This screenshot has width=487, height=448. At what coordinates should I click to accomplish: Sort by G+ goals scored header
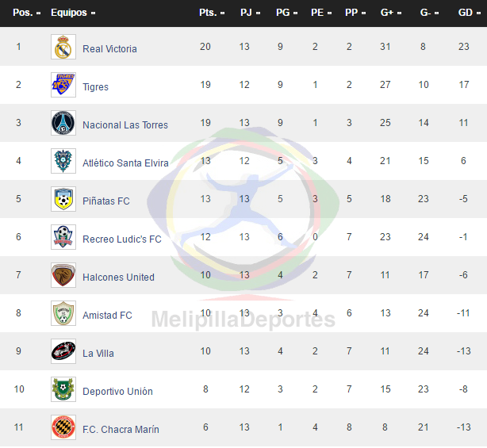click(391, 13)
